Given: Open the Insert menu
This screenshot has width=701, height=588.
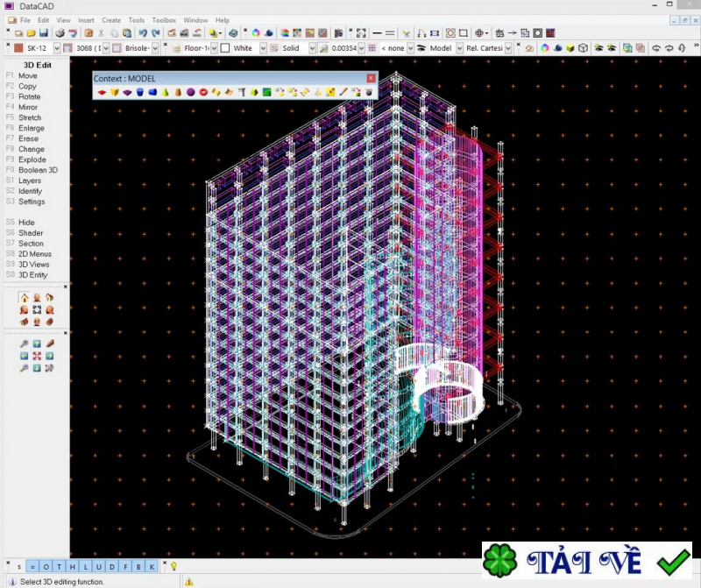Looking at the screenshot, I should [x=86, y=20].
